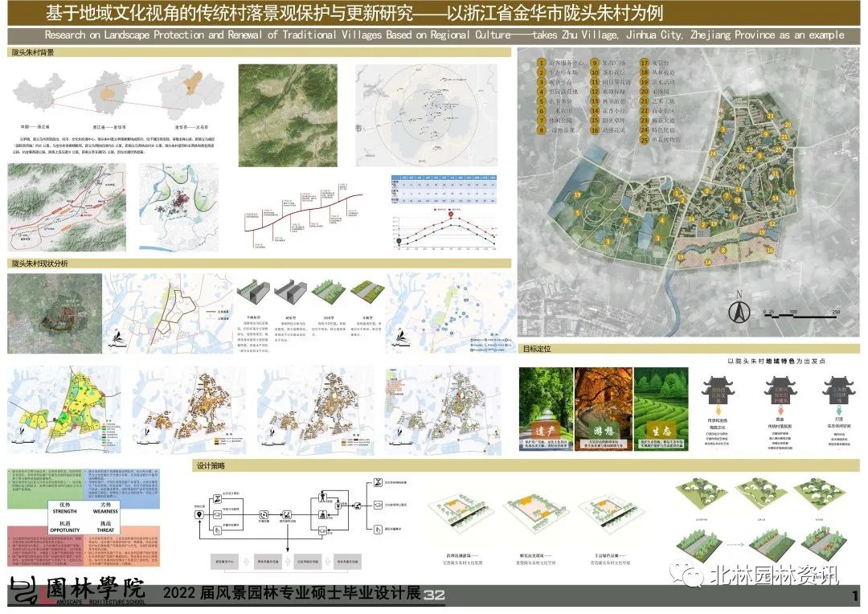This screenshot has height=614, width=868.
Task: Click the 2022届风景园林专业硕士毕业设计展 footer text
Action: 292,593
